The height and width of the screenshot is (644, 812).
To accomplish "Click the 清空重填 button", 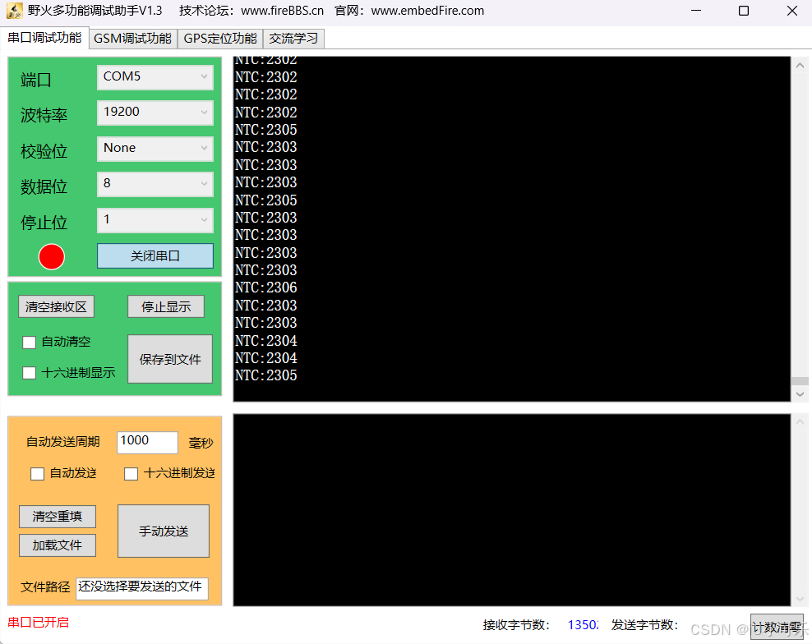I will pos(57,516).
